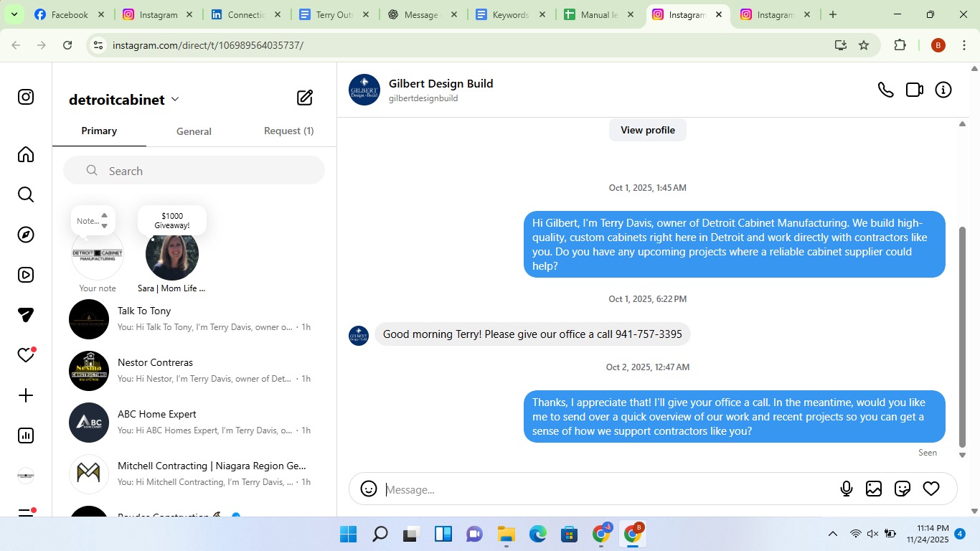Image resolution: width=980 pixels, height=551 pixels.
Task: Open the Task View taskbar icon
Action: point(411,534)
